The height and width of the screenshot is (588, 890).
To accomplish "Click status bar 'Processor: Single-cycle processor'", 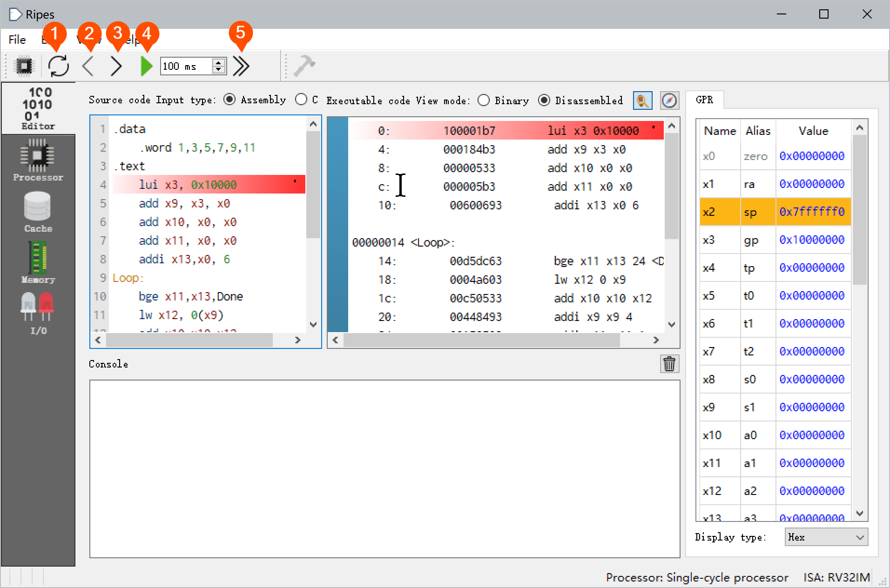I will (697, 577).
